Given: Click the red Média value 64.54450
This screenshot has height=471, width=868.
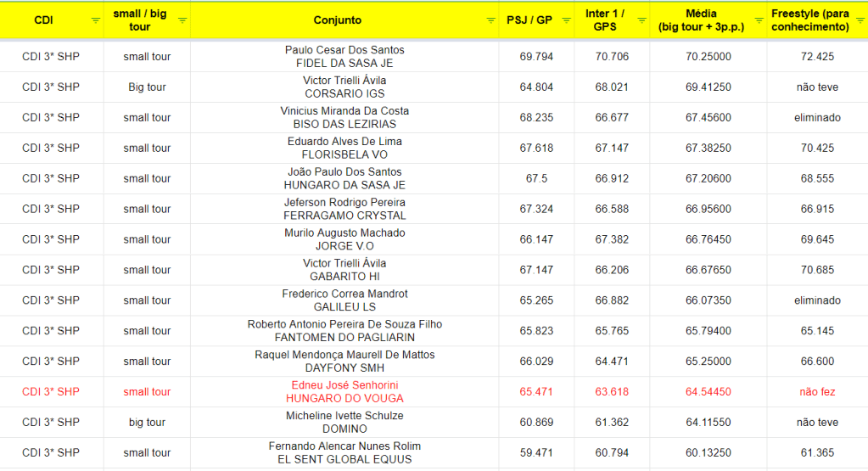Looking at the screenshot, I should point(708,392).
